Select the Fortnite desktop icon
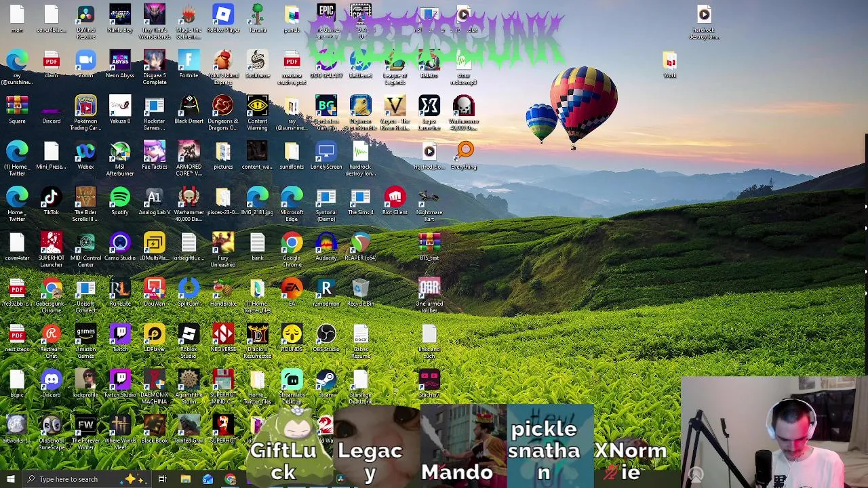Screen dimensions: 868x488 pyautogui.click(x=189, y=65)
